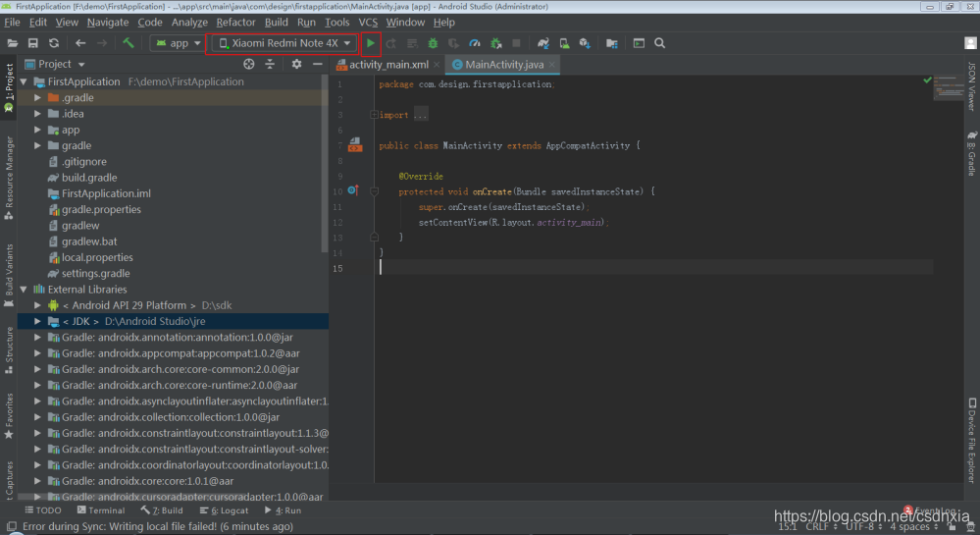
Task: Click the Open folder toolbar icon
Action: [x=12, y=43]
